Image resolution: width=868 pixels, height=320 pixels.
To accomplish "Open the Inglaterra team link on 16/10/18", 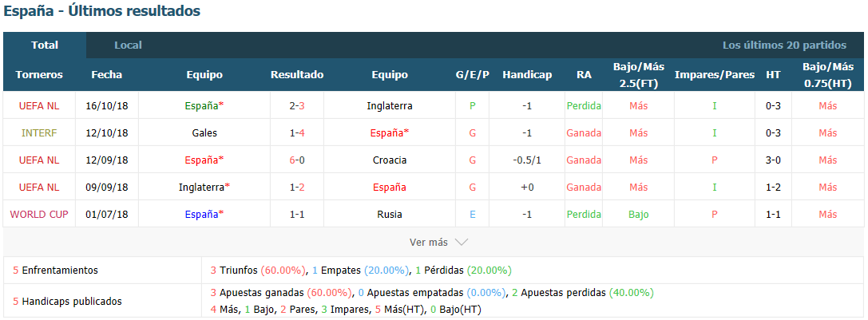I will point(390,106).
